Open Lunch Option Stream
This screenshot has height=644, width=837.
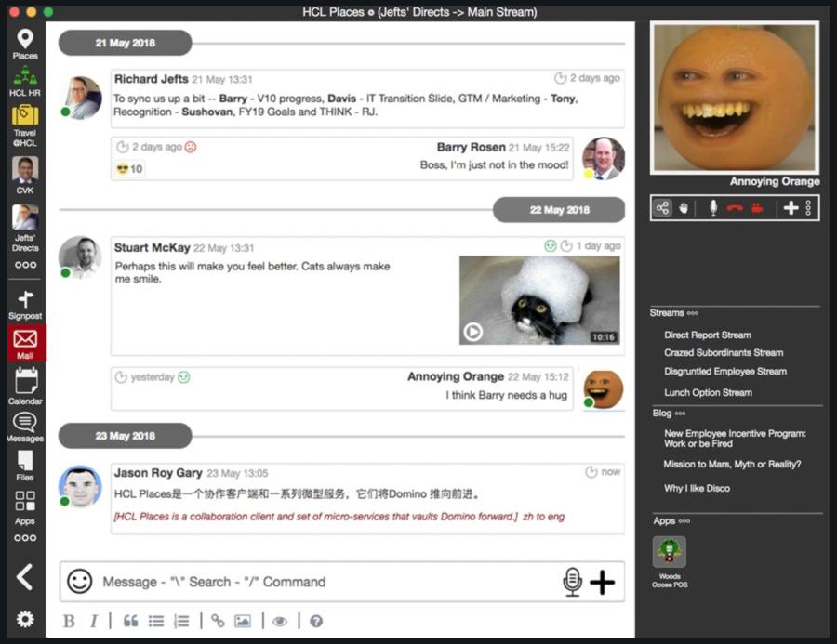pos(708,393)
